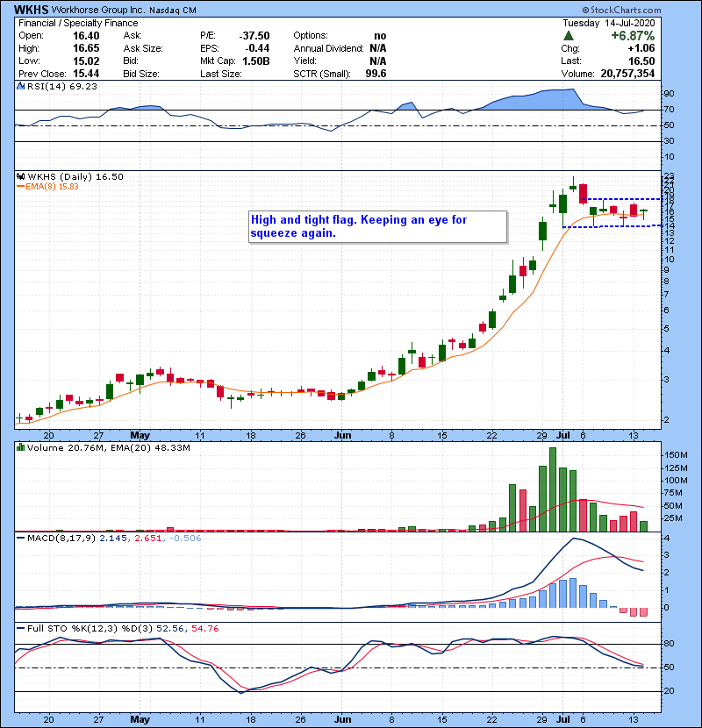Click the Volume 20.76M, EMA(20) 48.33M label
Screen dimensions: 702x728
pyautogui.click(x=109, y=448)
